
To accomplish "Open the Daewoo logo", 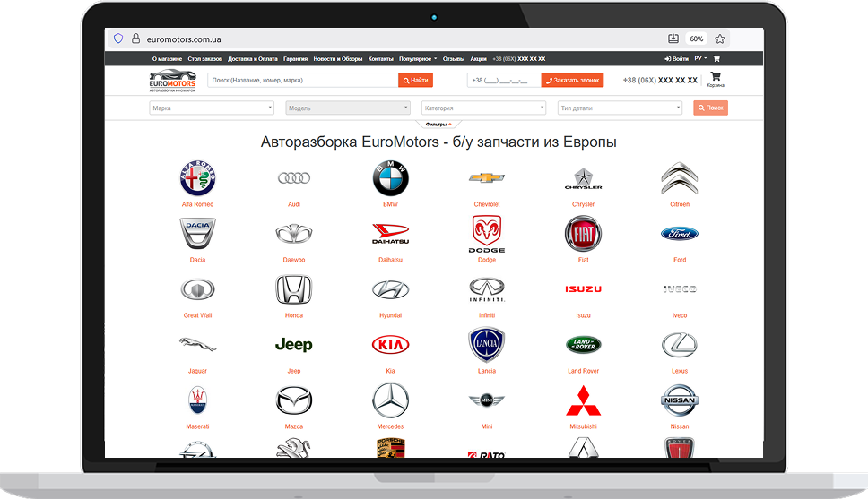I will tap(294, 234).
